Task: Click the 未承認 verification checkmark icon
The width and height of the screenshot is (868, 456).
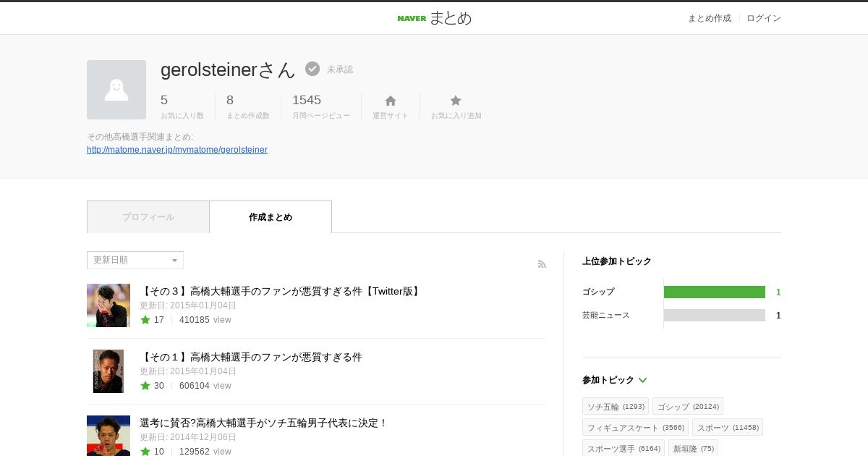Action: (312, 69)
